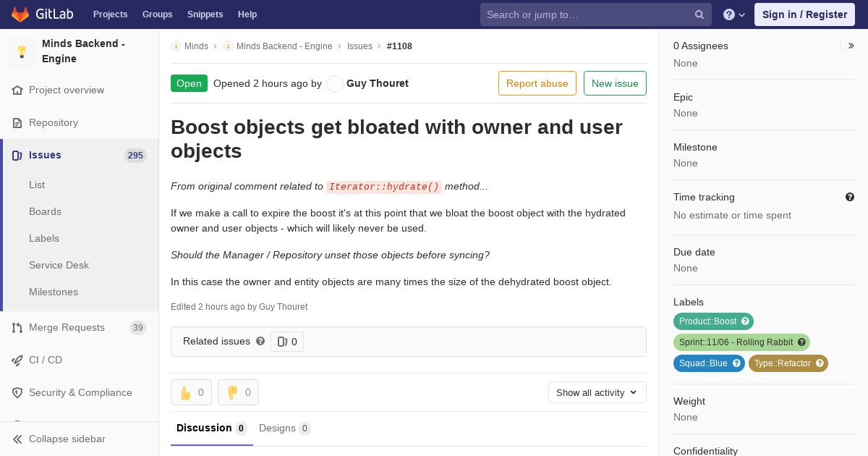Open the Issues breadcrumb link
Screen dimensions: 868x456
[x=359, y=46]
